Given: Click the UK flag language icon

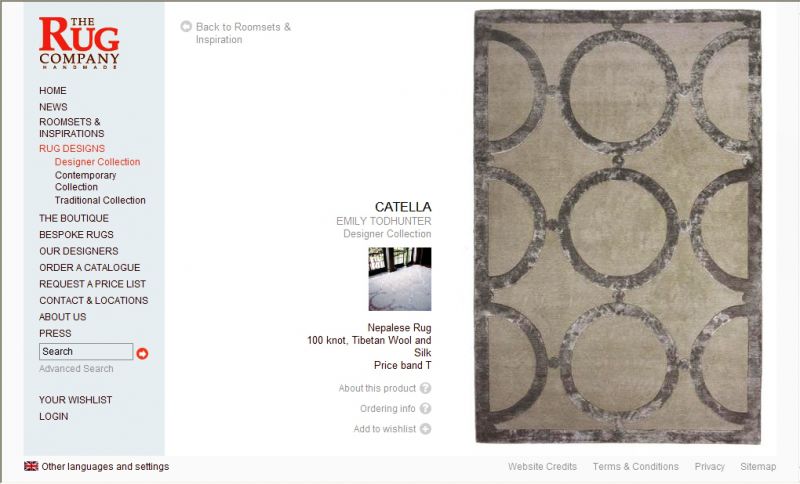Looking at the screenshot, I should pos(31,466).
